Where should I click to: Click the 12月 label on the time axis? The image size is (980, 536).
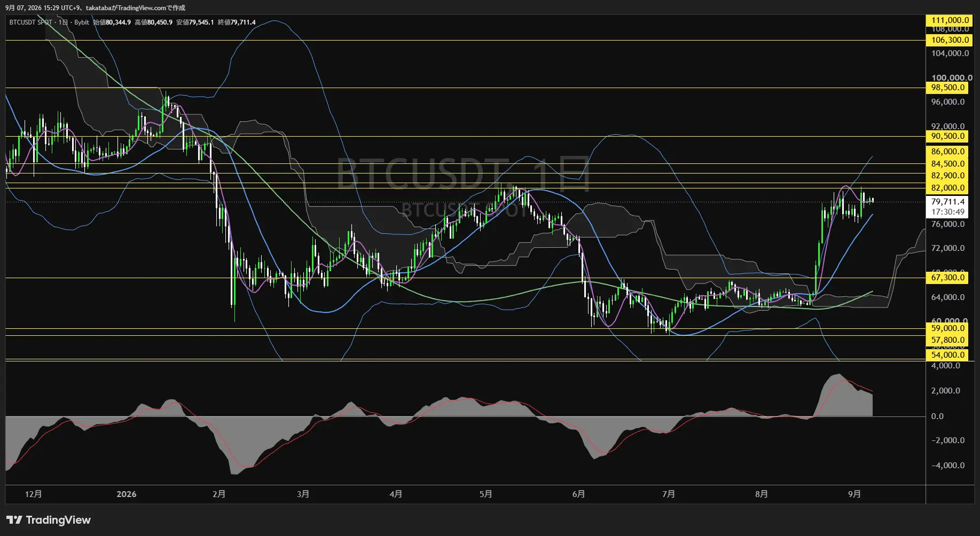33,494
